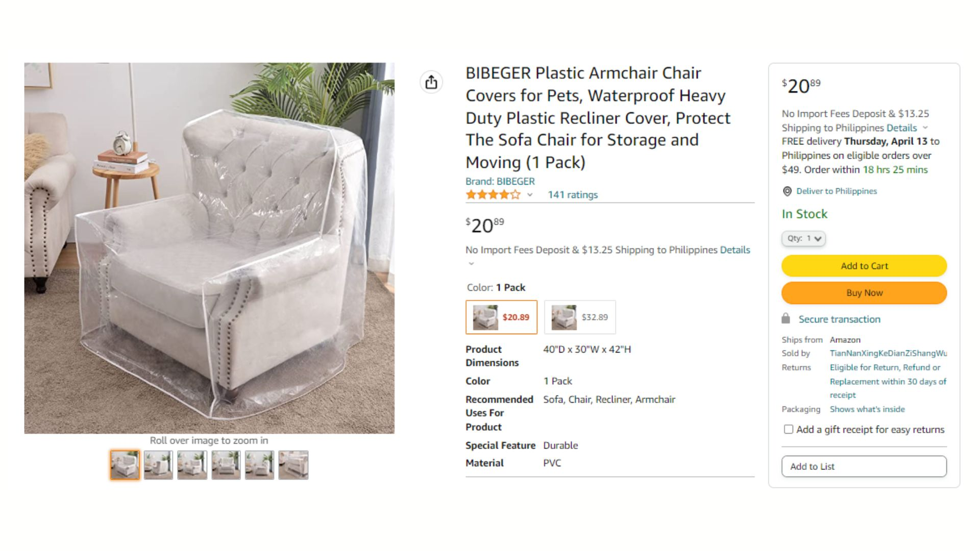Open the 141 ratings link

(x=573, y=195)
